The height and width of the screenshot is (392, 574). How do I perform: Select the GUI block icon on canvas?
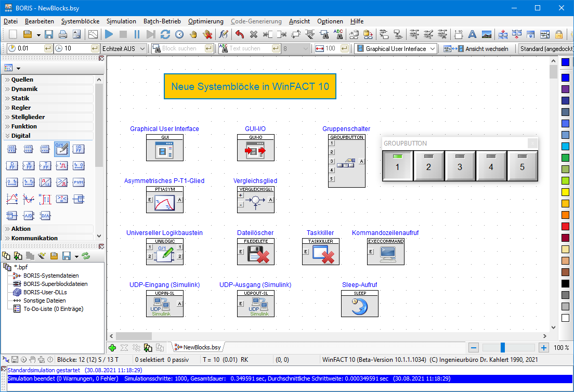click(165, 148)
